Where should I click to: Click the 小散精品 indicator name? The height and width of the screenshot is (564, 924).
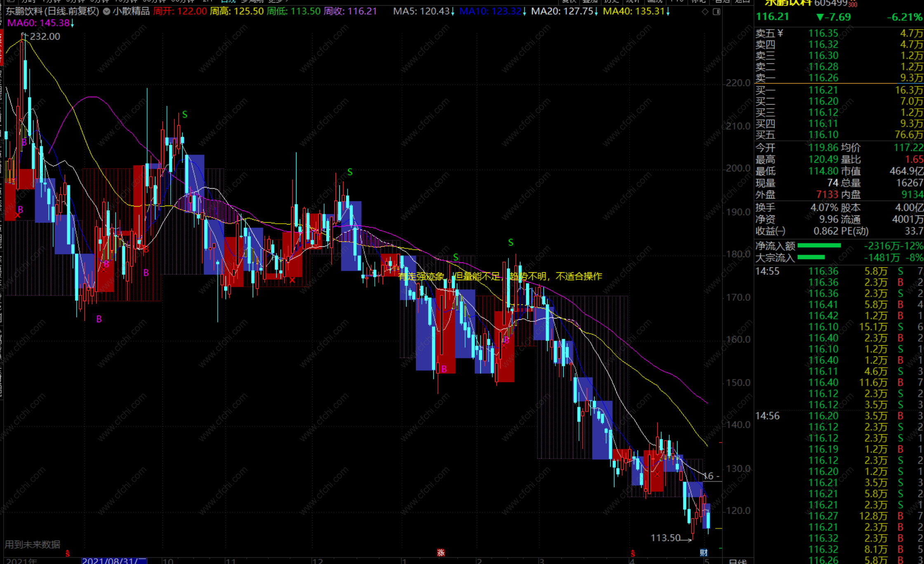(x=131, y=12)
